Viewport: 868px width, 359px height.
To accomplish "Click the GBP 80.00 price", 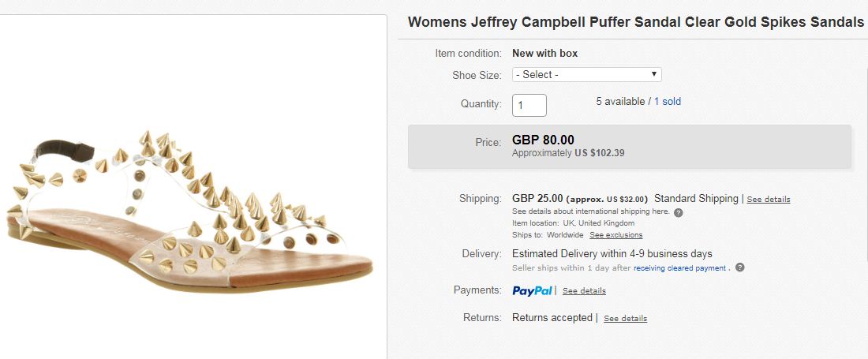I will (543, 140).
